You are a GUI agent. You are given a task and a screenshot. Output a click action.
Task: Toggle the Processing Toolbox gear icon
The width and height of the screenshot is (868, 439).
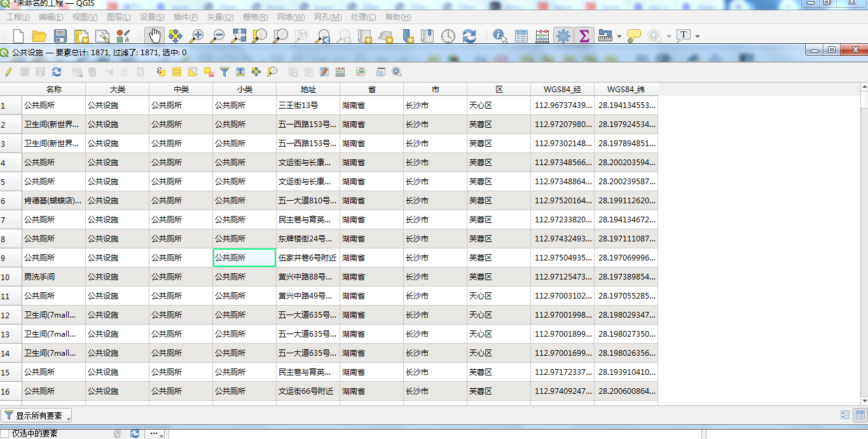(563, 36)
